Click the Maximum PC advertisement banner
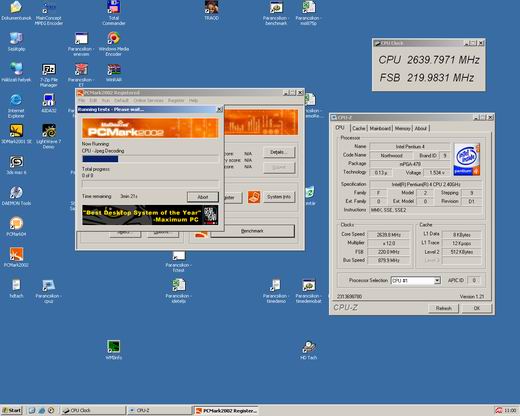This screenshot has height=416, width=520. pyautogui.click(x=150, y=215)
